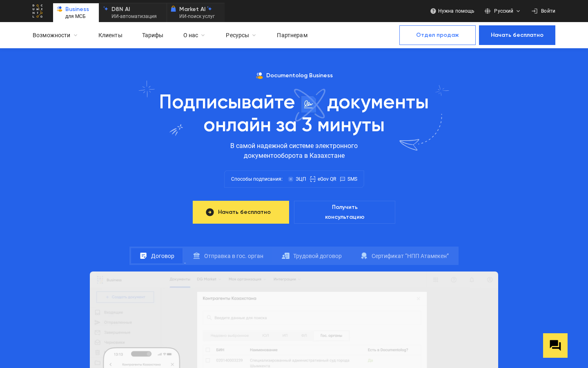Click the Нужна помощь link
The height and width of the screenshot is (368, 588).
pos(452,11)
